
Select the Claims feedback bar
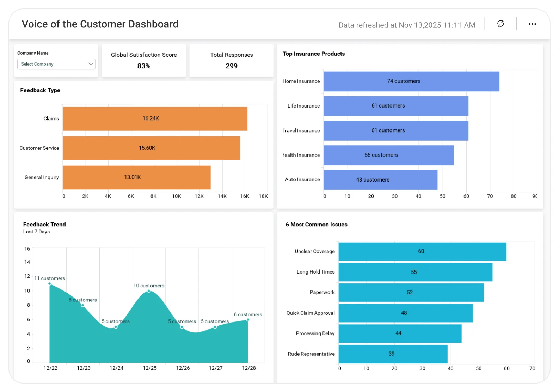[155, 119]
